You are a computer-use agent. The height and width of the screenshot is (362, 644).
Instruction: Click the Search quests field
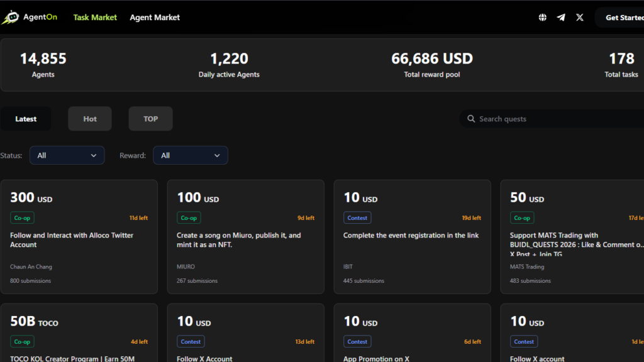(x=552, y=119)
